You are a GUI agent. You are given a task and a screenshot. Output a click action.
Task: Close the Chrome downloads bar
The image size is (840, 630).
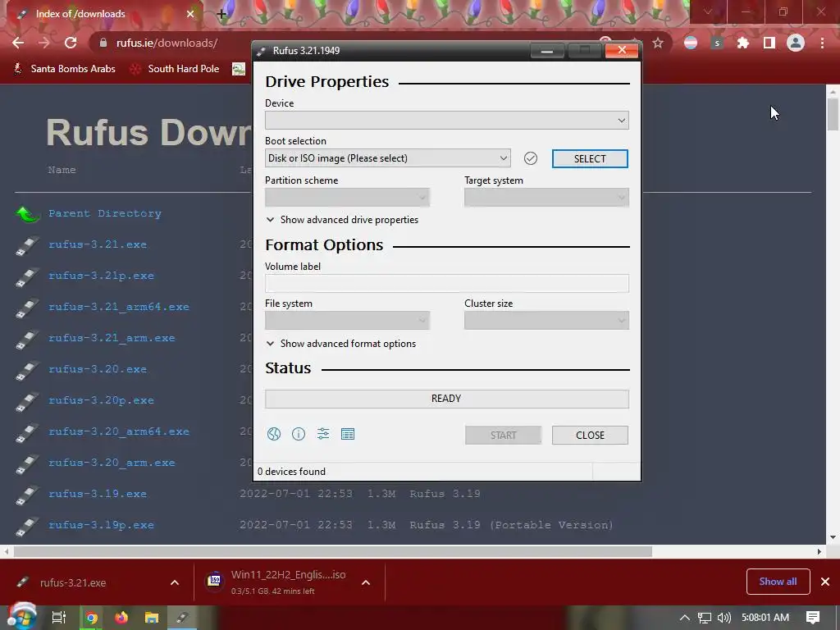(x=825, y=582)
